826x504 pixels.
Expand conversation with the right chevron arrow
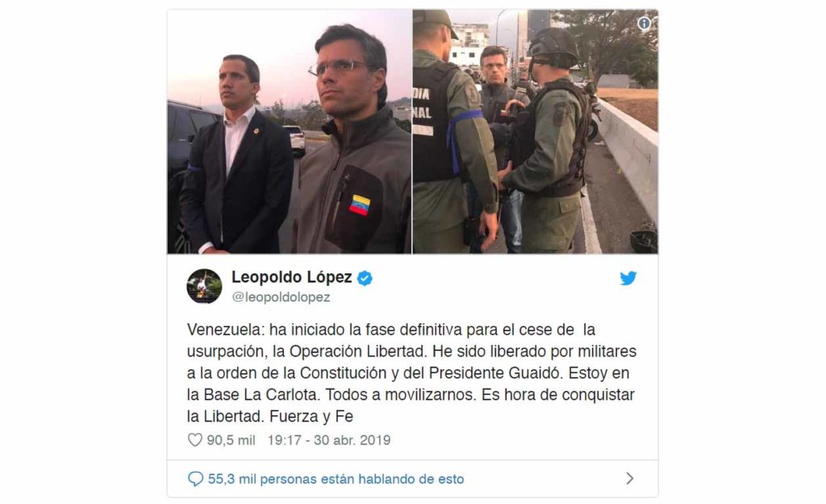click(x=629, y=478)
